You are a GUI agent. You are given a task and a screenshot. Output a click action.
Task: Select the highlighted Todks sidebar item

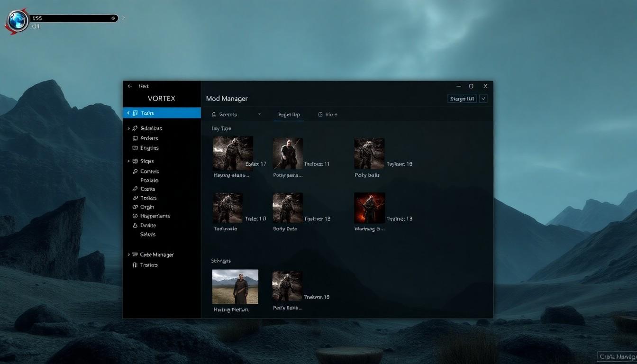tap(162, 113)
